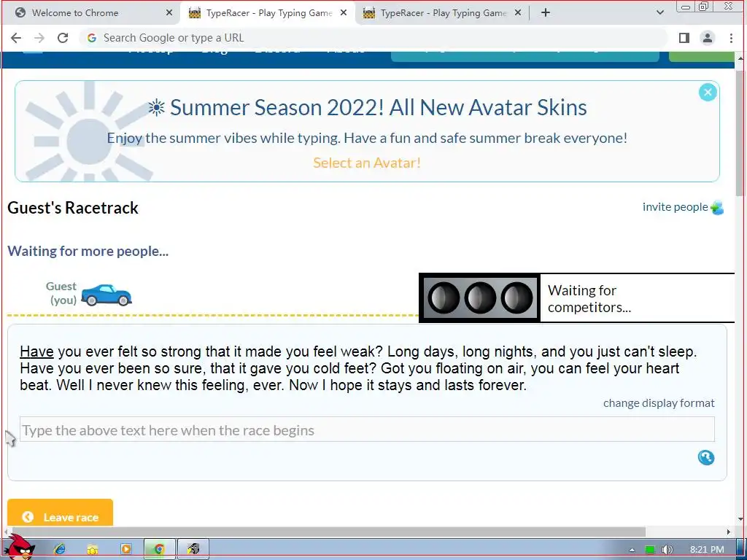Dismiss the Summer Season banner

pos(708,93)
